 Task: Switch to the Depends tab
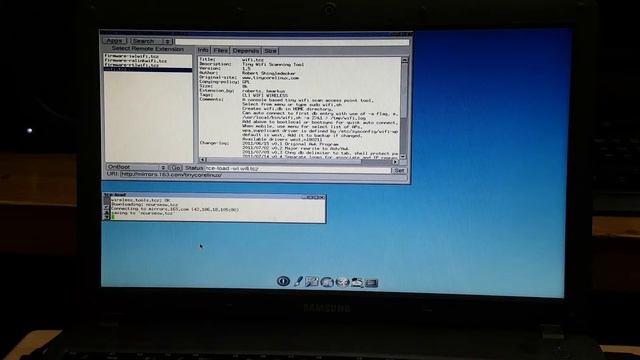[246, 51]
